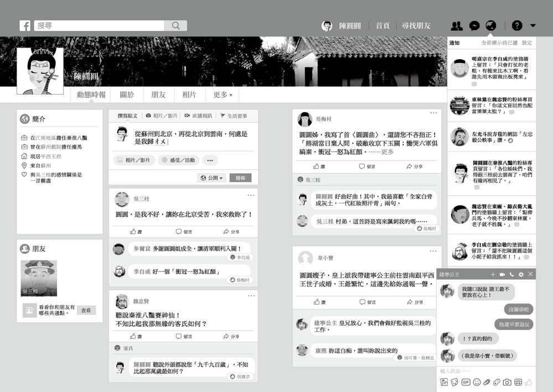Viewport: 553px width, 392px height.
Task: Click 吳三桂 friend thumbnail in 朋友 panel
Action: pyautogui.click(x=39, y=278)
